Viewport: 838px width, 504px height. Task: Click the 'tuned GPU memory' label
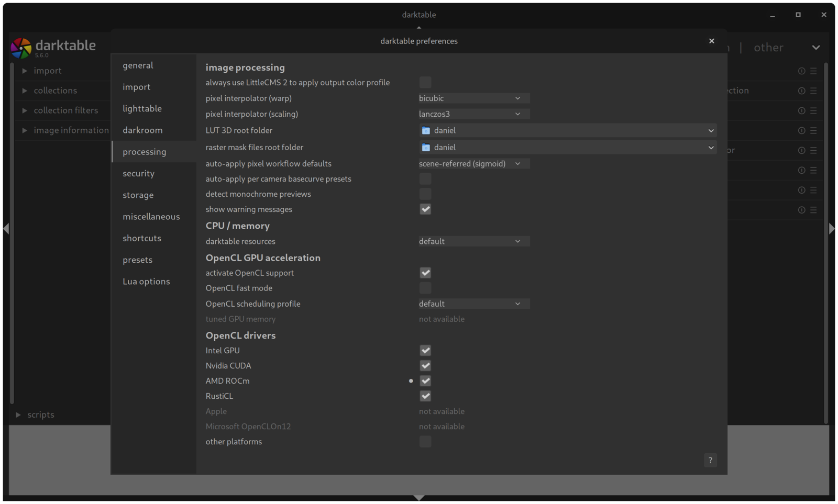(240, 319)
